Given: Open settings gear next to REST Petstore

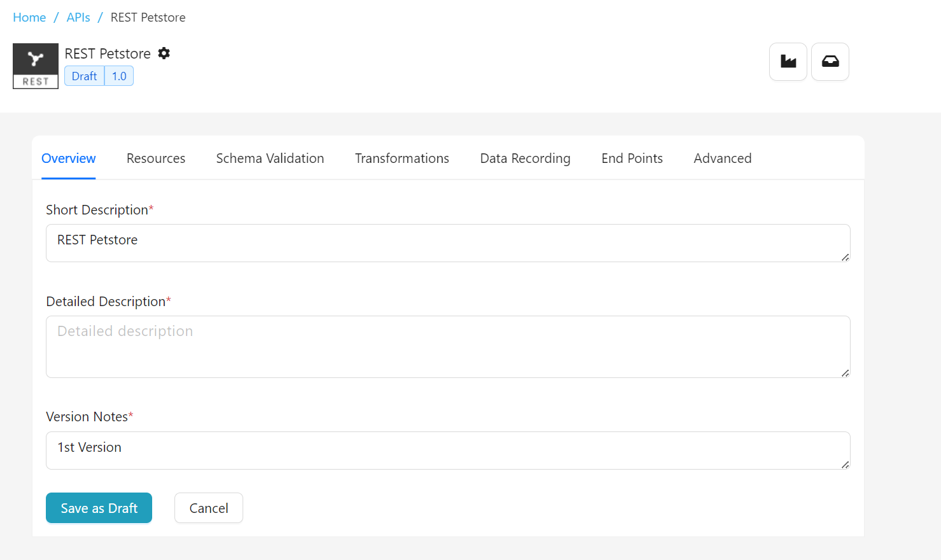Looking at the screenshot, I should (164, 53).
